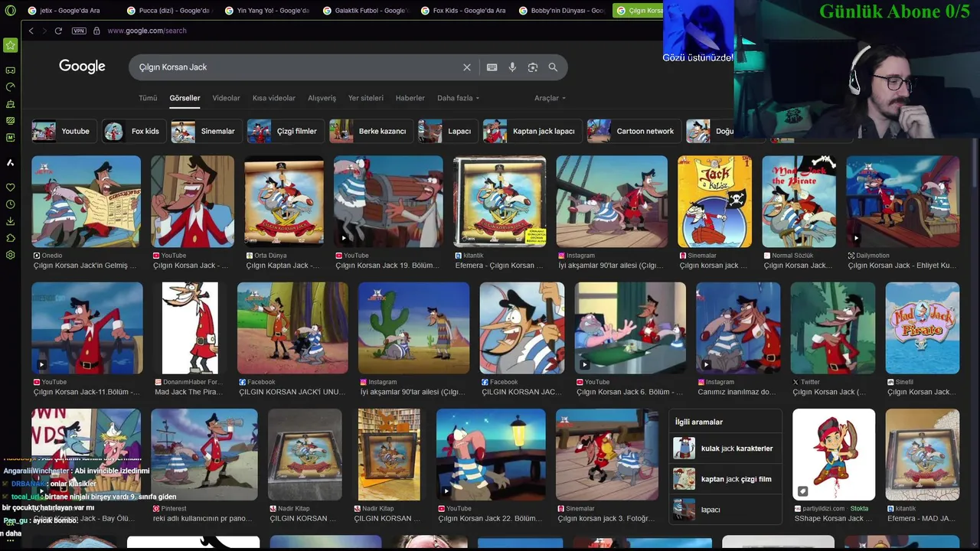This screenshot has width=980, height=551.
Task: Open the M-labeled sidebar icon
Action: (x=10, y=137)
